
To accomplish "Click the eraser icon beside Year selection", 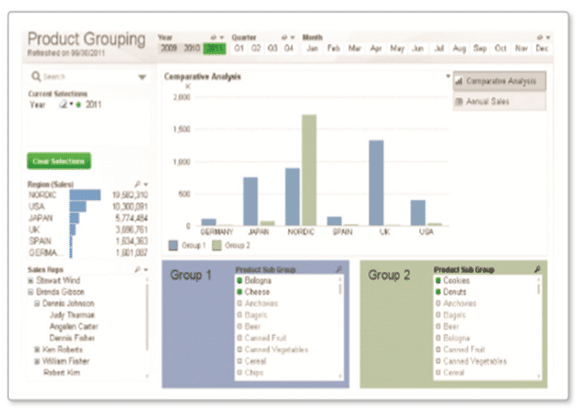I will 63,105.
